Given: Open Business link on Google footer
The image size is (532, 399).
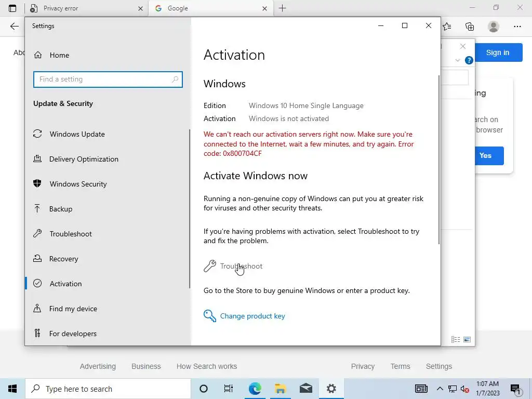Looking at the screenshot, I should click(x=146, y=366).
